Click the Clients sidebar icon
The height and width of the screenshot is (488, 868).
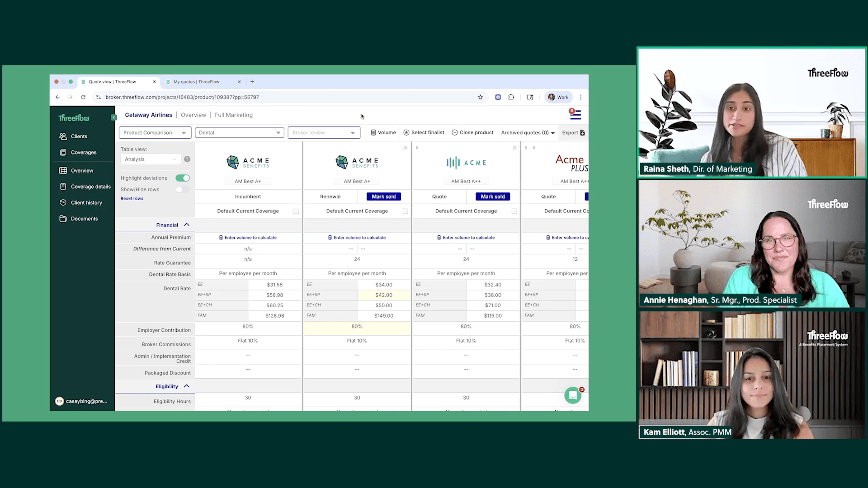click(63, 136)
